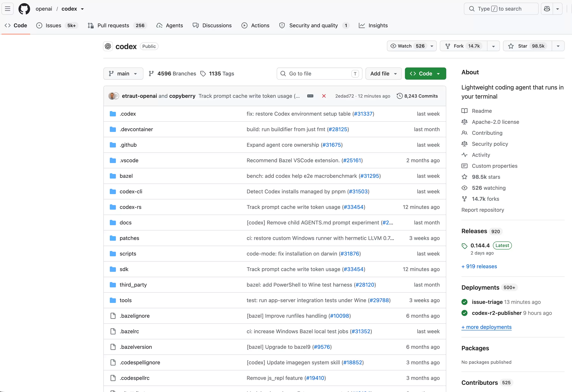572x392 pixels.
Task: Click the .bazelversion file icon
Action: pyautogui.click(x=113, y=347)
